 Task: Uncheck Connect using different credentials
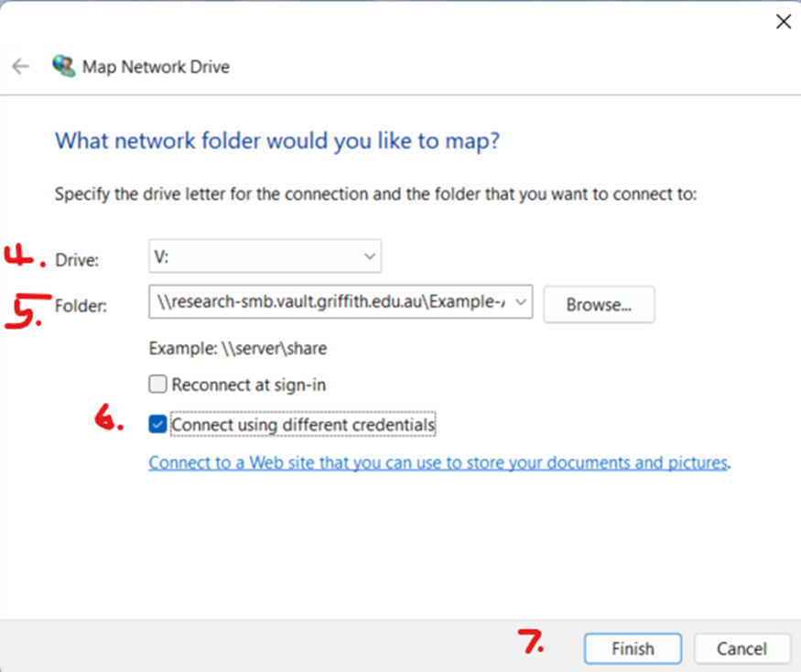157,424
